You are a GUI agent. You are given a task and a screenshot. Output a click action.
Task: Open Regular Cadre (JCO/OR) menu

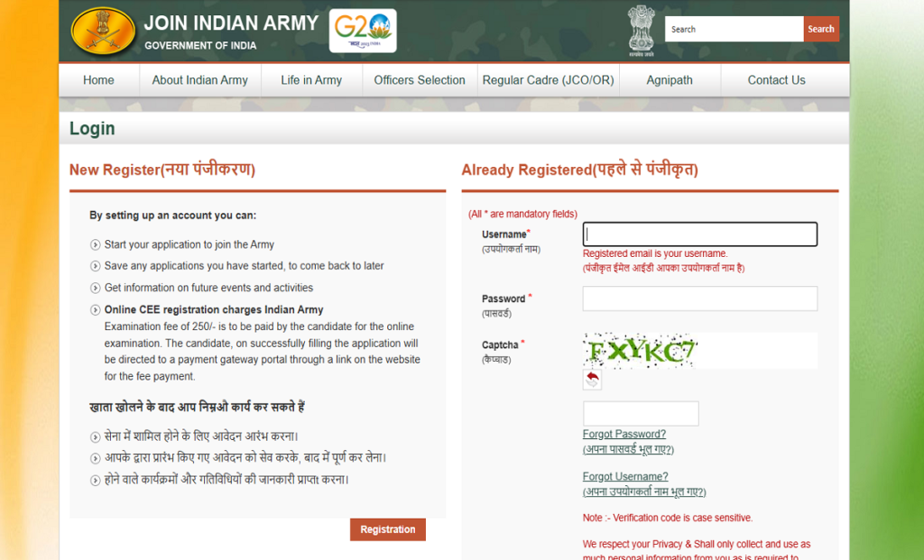[548, 80]
